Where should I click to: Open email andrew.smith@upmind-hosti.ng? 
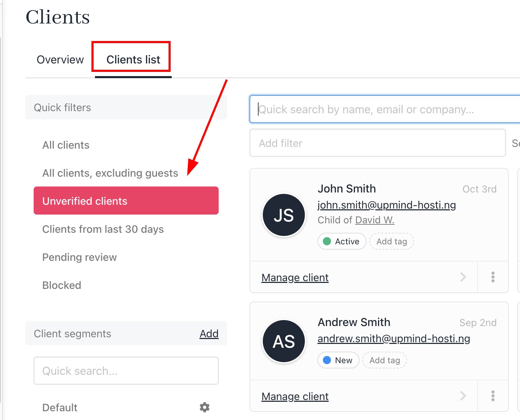click(394, 338)
